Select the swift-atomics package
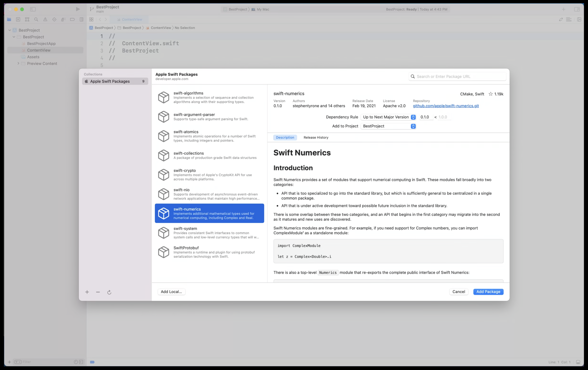 [209, 136]
